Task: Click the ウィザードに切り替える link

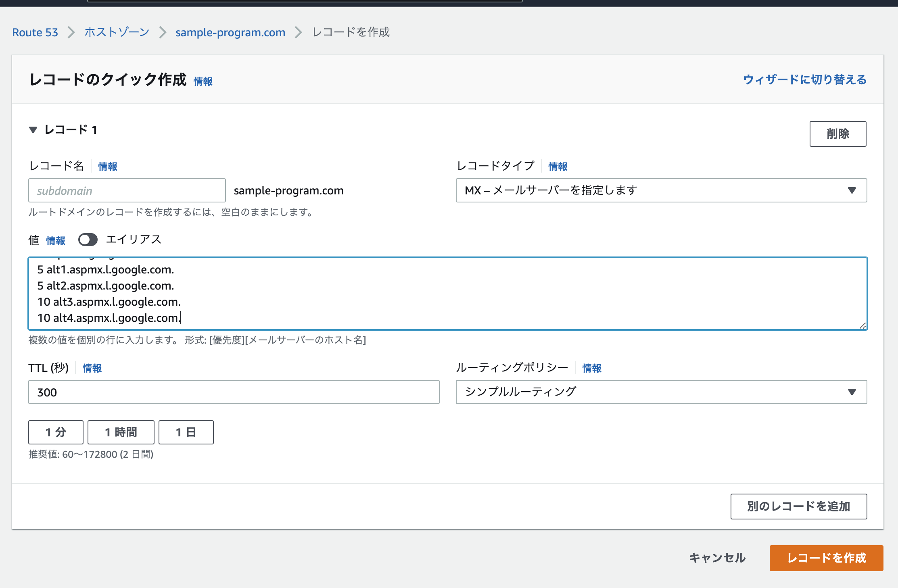Action: [805, 79]
